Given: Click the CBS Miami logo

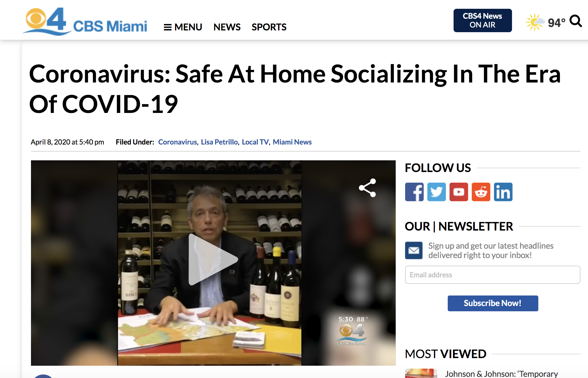Looking at the screenshot, I should (x=85, y=21).
